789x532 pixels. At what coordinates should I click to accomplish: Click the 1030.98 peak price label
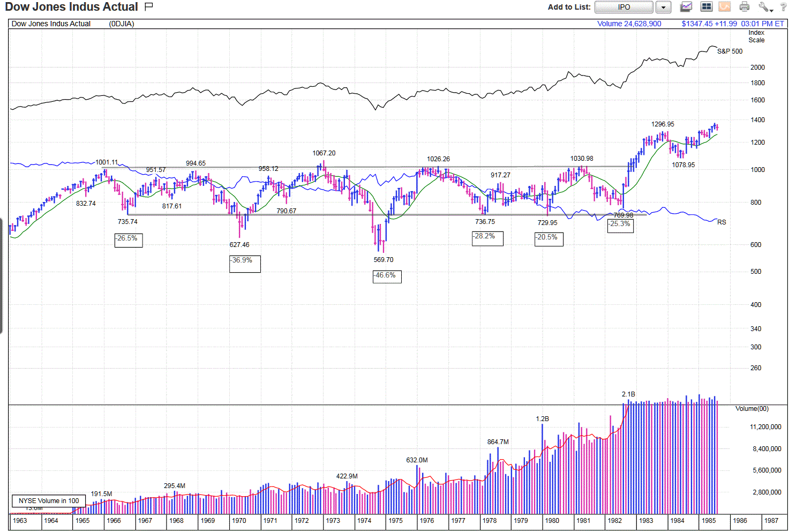[x=582, y=159]
